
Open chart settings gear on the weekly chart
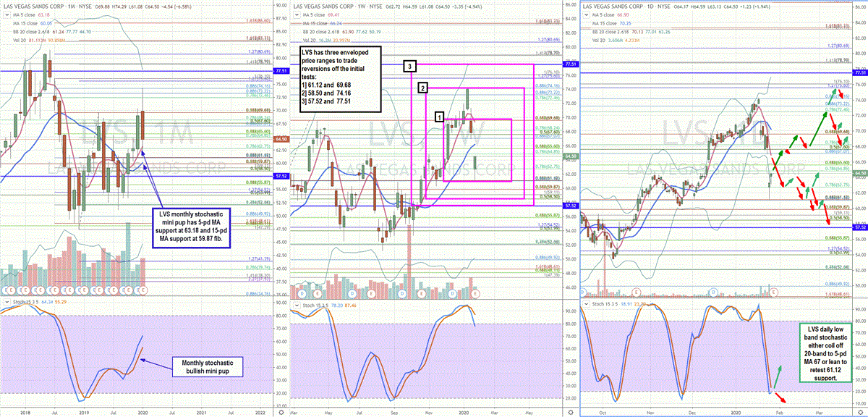coord(572,412)
